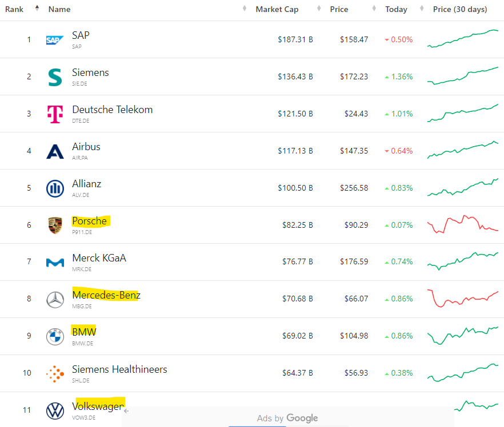The height and width of the screenshot is (427, 504).
Task: Sort by Price column header
Action: 339,10
